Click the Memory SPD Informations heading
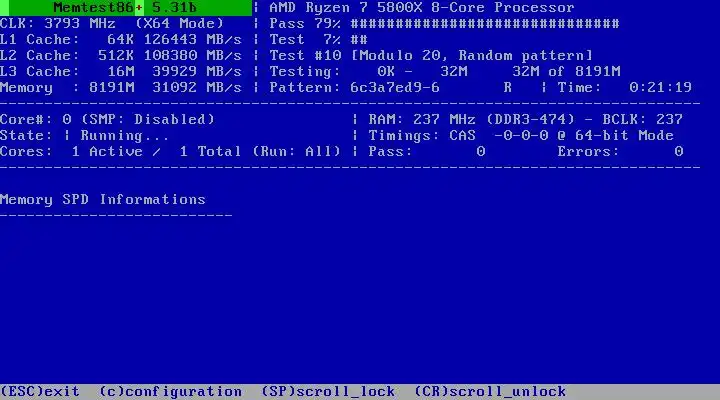The height and width of the screenshot is (400, 720). tap(102, 200)
